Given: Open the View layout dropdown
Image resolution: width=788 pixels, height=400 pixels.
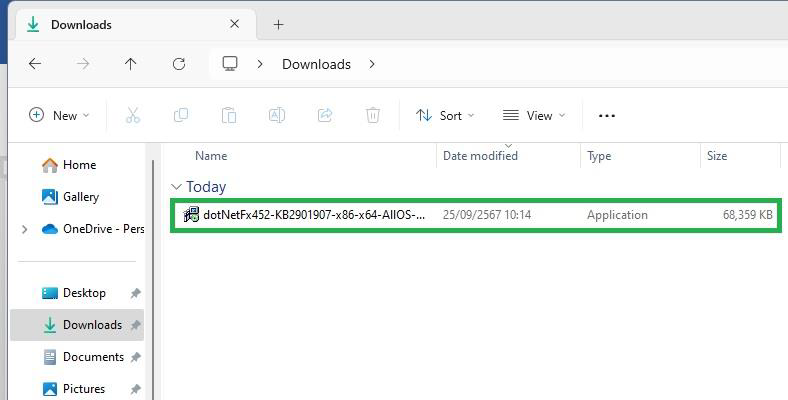Looking at the screenshot, I should click(534, 116).
